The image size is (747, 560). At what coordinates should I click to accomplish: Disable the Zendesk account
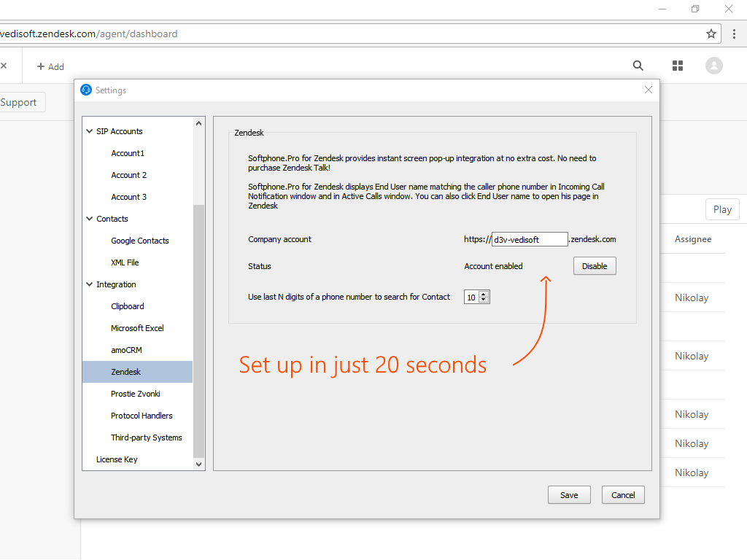pos(594,265)
